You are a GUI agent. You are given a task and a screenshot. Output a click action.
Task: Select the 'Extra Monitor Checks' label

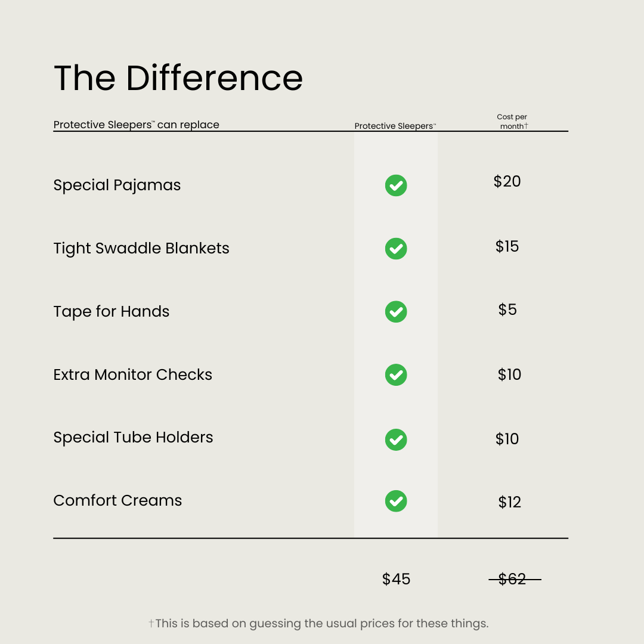[x=132, y=374]
